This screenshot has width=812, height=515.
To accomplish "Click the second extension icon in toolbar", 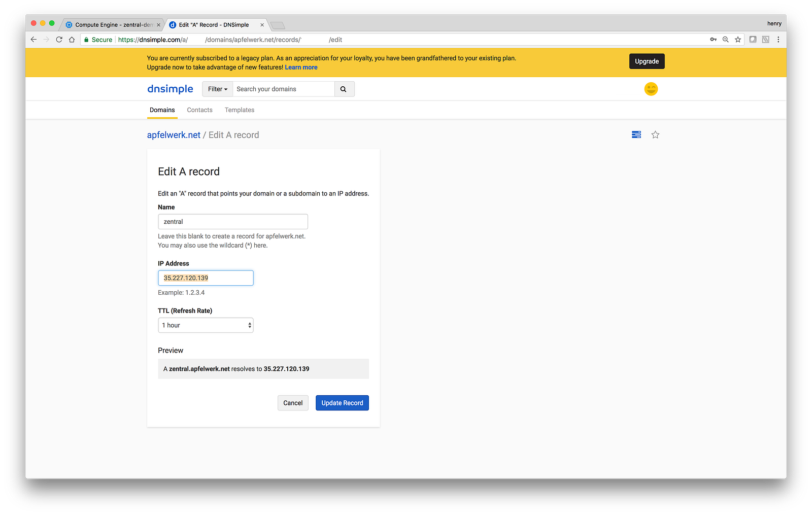I will (765, 40).
